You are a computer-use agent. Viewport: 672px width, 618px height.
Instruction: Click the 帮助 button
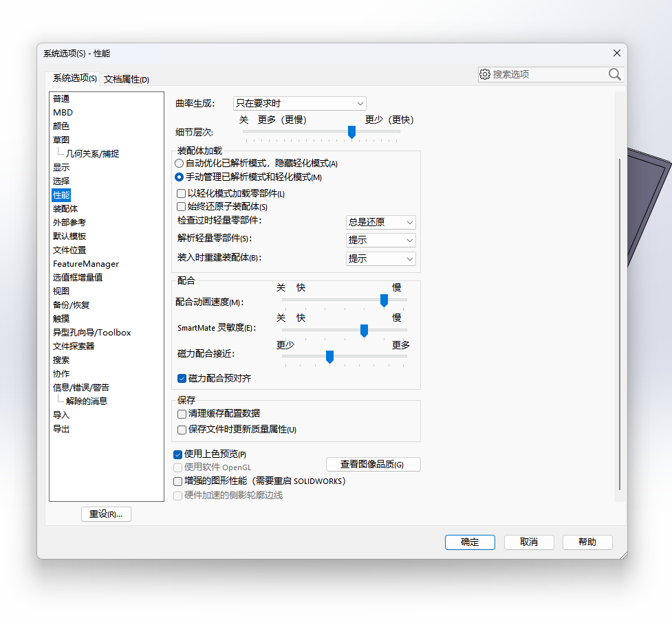point(587,542)
